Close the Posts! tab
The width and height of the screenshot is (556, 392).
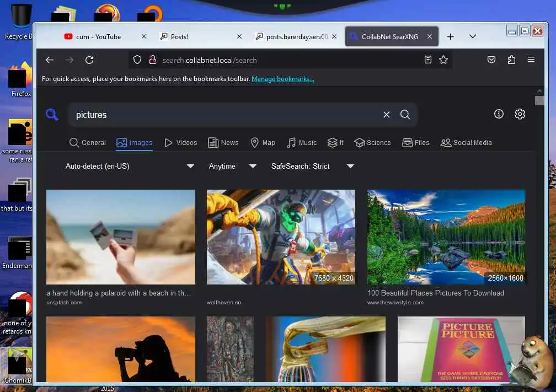(x=239, y=36)
